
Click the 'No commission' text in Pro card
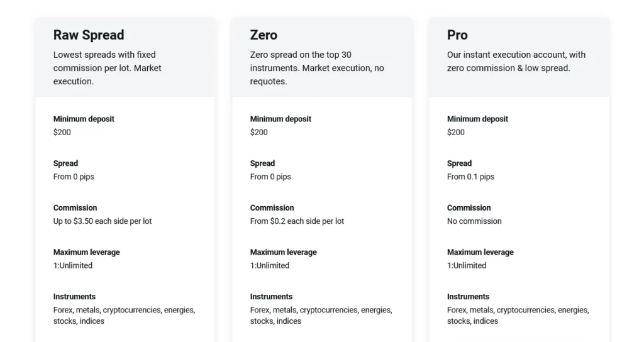474,221
